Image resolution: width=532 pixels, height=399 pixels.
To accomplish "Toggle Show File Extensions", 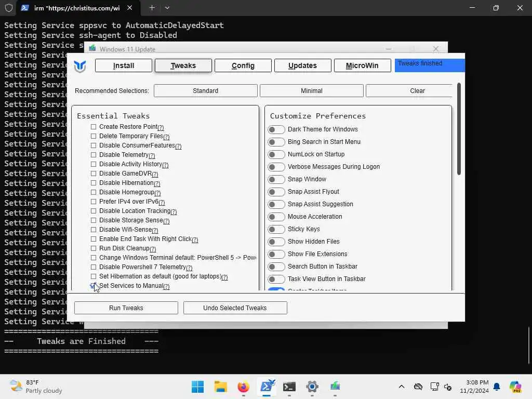I will point(276,255).
